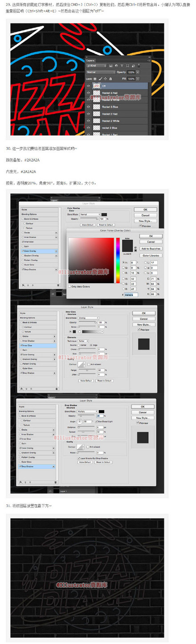Open the Fill dropdown arrow in Layers panel
Viewport: 196px width, 644px height.
tap(138, 79)
